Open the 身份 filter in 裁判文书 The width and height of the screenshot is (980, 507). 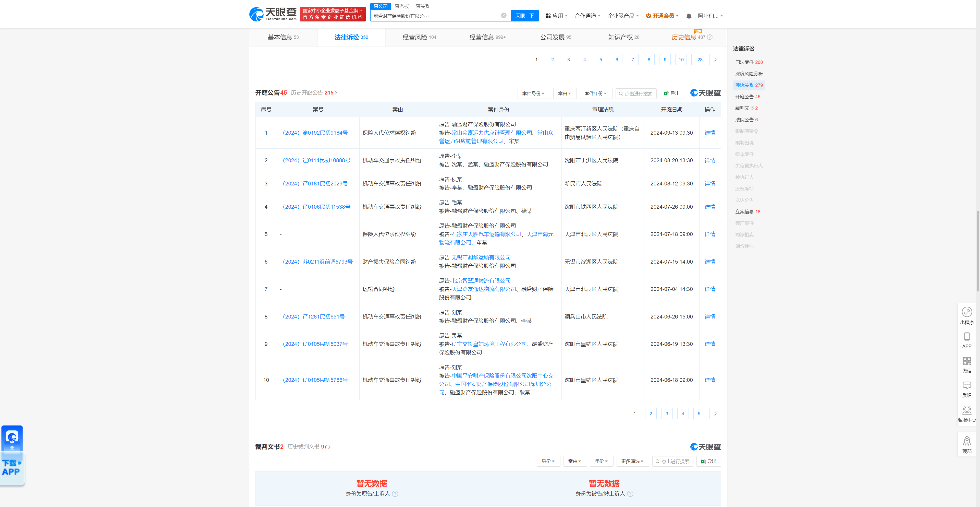pyautogui.click(x=548, y=461)
